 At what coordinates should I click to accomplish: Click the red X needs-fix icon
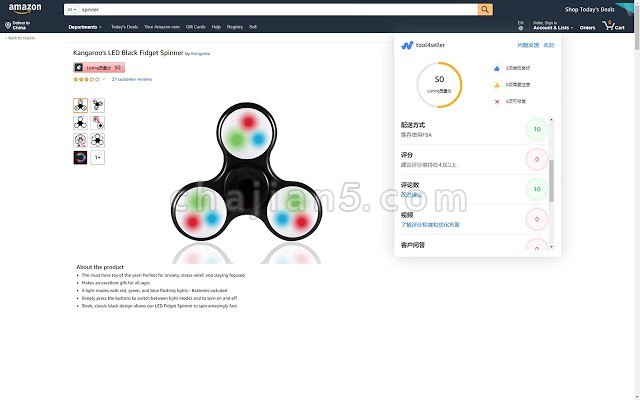497,102
